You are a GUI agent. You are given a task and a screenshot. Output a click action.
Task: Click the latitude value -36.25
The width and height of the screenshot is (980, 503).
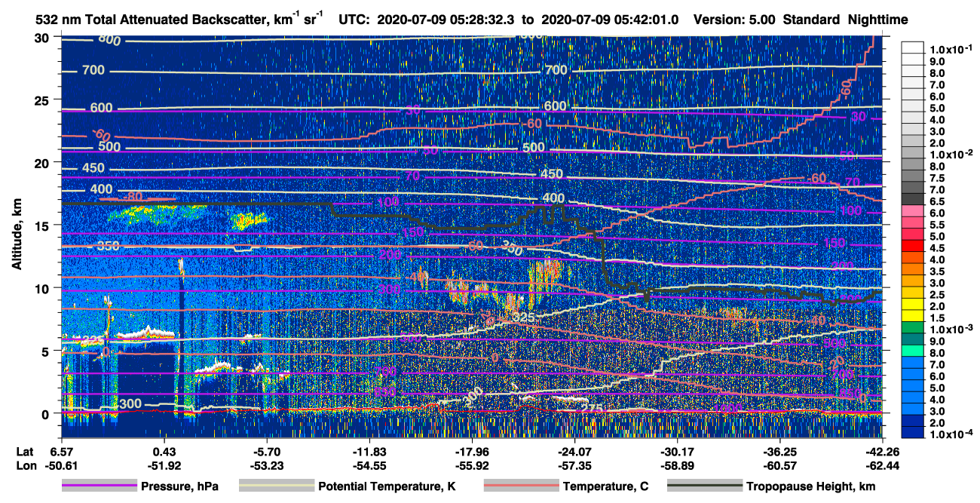[x=779, y=452]
